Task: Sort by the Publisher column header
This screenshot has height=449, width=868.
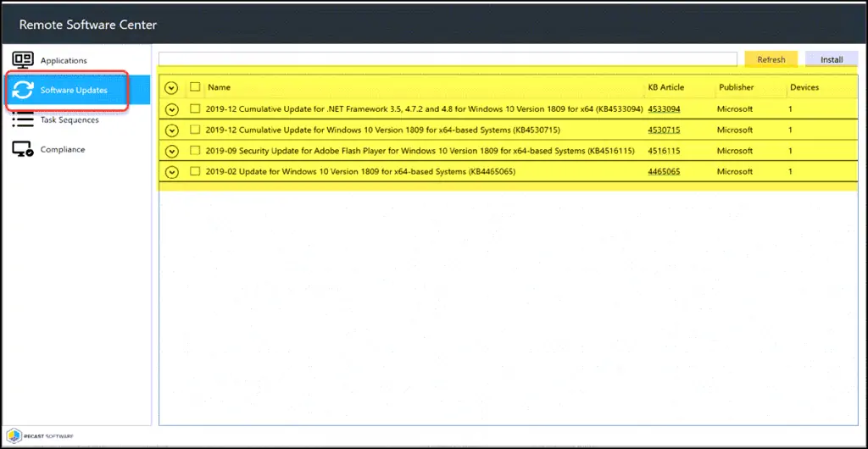Action: click(737, 87)
